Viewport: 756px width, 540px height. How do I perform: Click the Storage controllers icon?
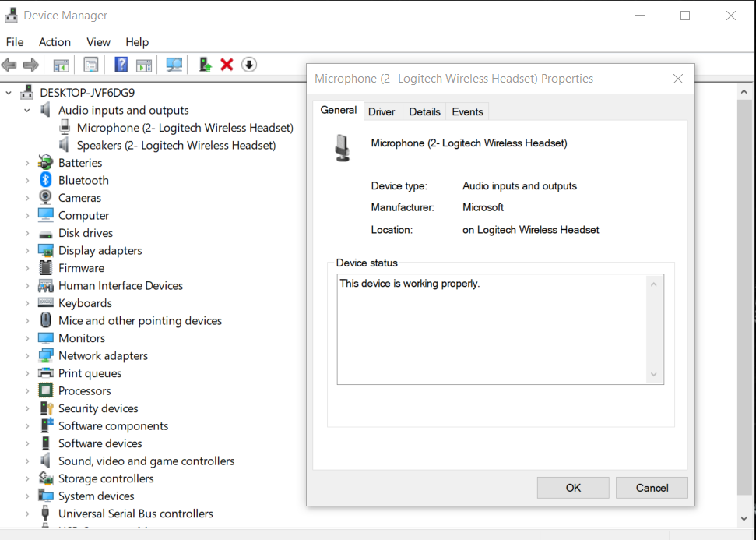tap(46, 478)
